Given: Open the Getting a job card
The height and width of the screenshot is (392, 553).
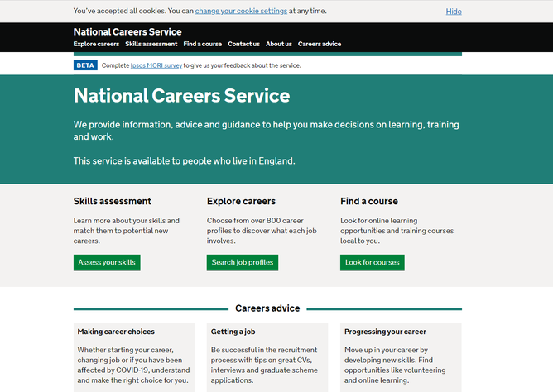Looking at the screenshot, I should pyautogui.click(x=233, y=332).
